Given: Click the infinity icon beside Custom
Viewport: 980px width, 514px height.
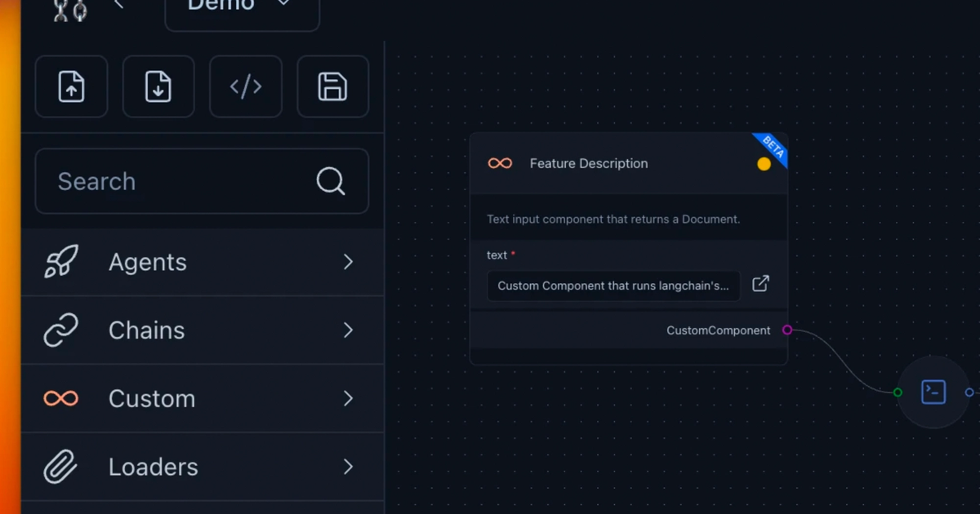Looking at the screenshot, I should [x=61, y=398].
